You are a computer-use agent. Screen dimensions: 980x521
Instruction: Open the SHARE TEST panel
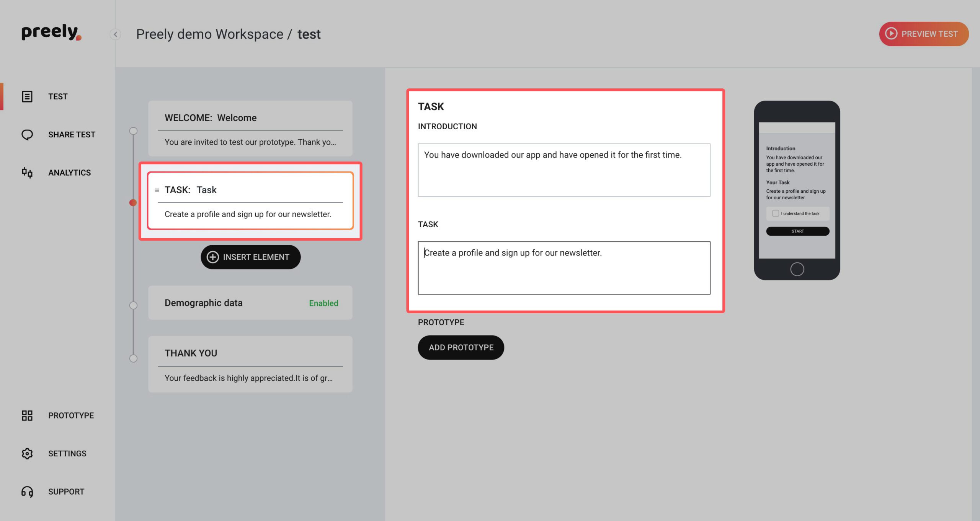(59, 134)
